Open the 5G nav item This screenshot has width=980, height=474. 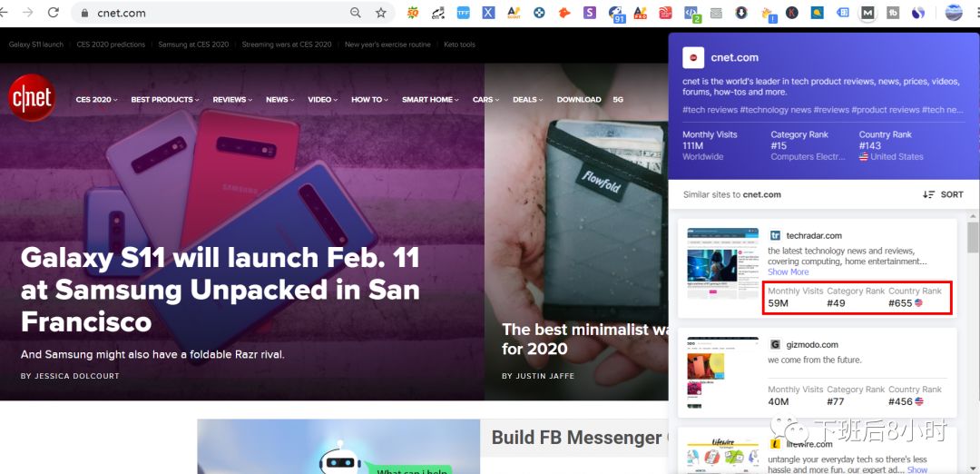[618, 99]
